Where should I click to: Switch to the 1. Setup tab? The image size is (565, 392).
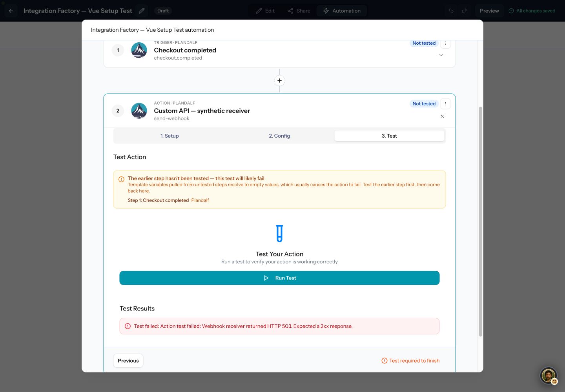[169, 136]
